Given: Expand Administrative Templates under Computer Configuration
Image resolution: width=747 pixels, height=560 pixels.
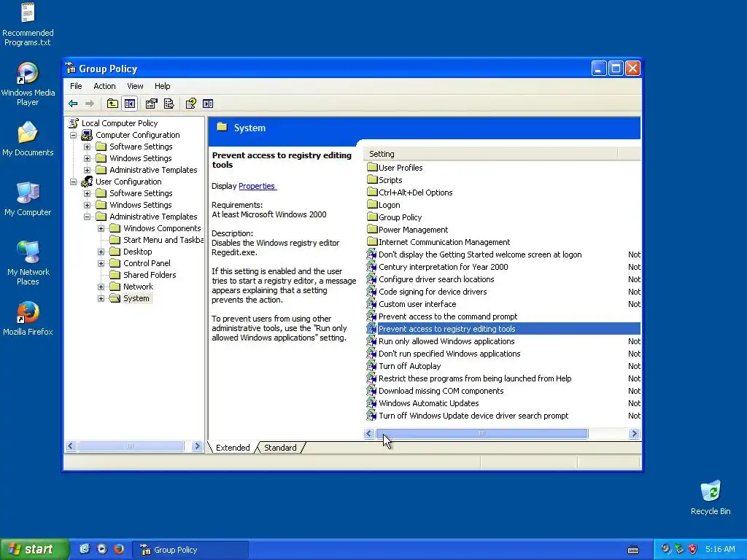Looking at the screenshot, I should tap(88, 170).
